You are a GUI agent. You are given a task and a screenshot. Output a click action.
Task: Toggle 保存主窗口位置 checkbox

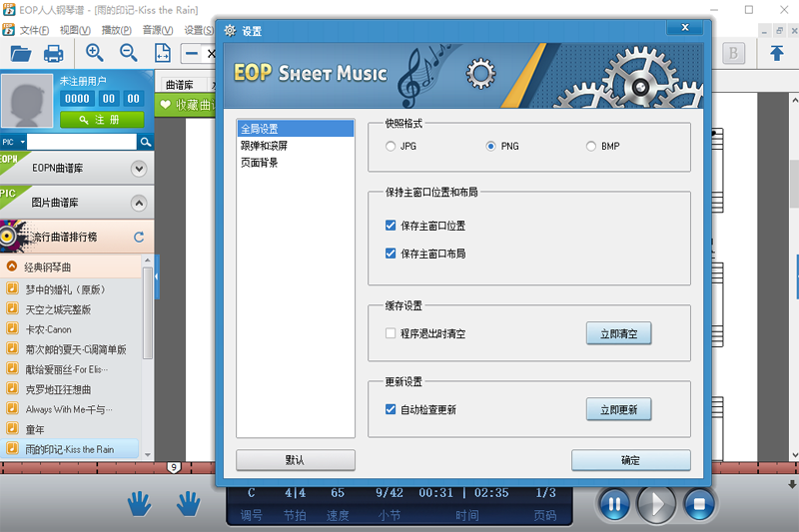pos(391,225)
